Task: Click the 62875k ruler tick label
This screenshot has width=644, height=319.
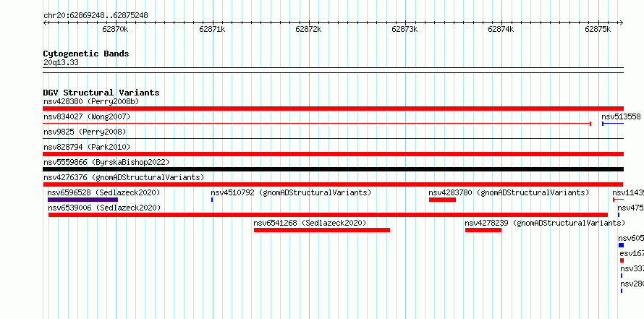Action: coord(598,29)
